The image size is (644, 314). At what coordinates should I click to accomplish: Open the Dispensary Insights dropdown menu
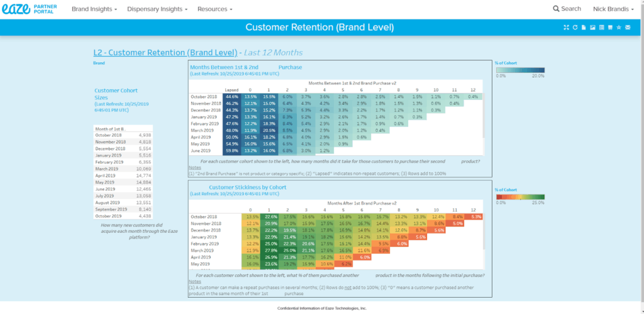pyautogui.click(x=157, y=9)
